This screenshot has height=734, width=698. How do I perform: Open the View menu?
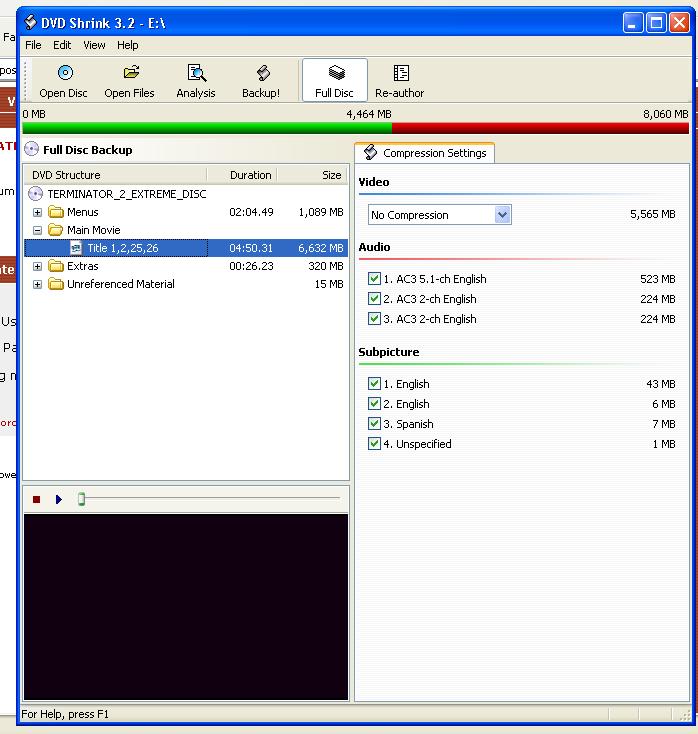click(94, 45)
